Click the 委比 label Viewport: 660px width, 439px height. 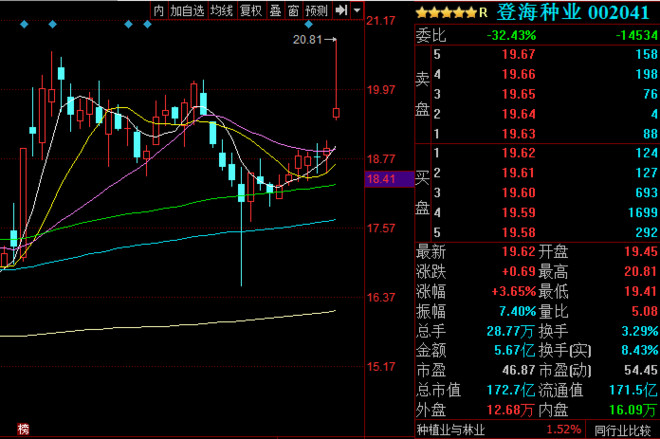coord(431,35)
